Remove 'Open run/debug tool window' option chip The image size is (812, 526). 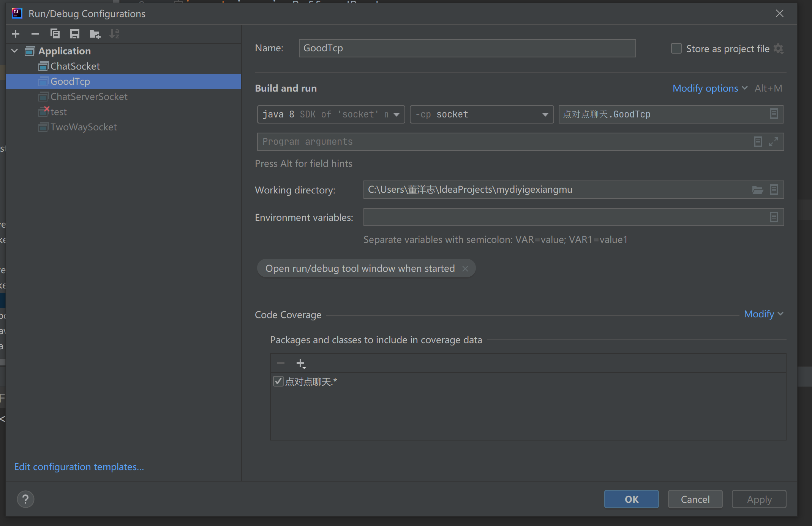(x=465, y=269)
